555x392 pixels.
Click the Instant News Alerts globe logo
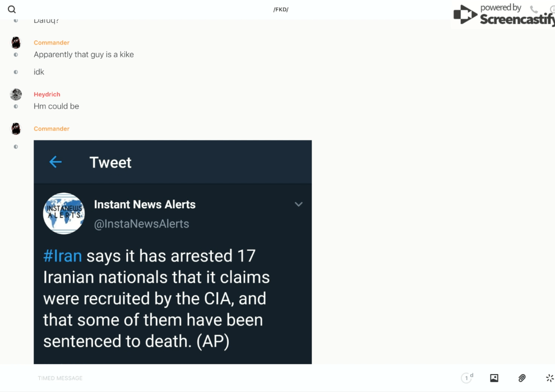[64, 213]
